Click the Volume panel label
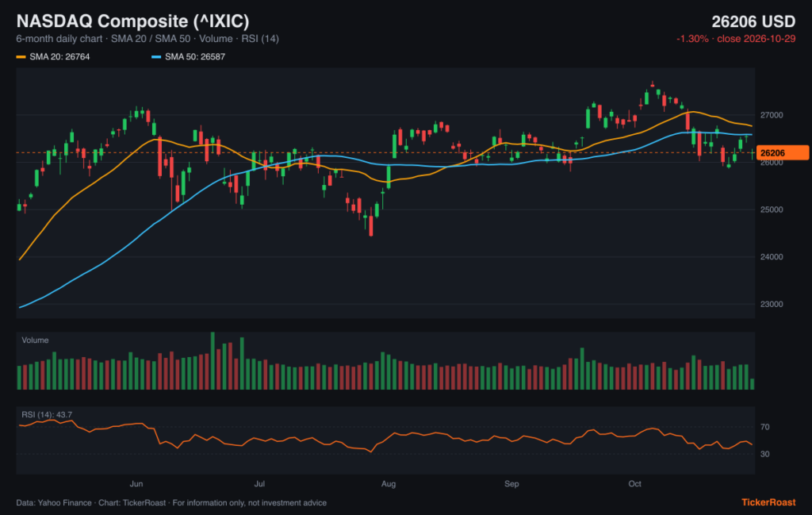The width and height of the screenshot is (812, 515). pyautogui.click(x=35, y=340)
